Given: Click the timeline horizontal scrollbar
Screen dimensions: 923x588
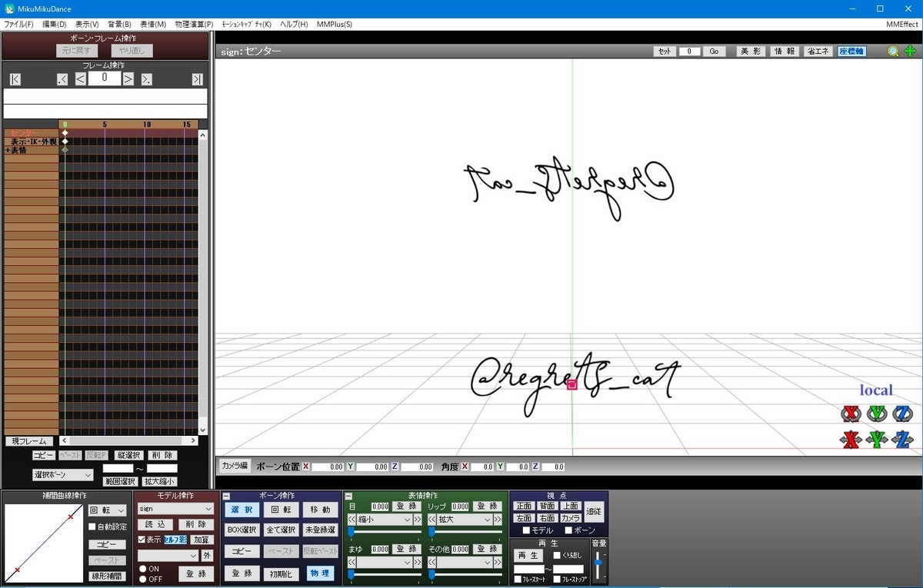Looking at the screenshot, I should pyautogui.click(x=128, y=441).
